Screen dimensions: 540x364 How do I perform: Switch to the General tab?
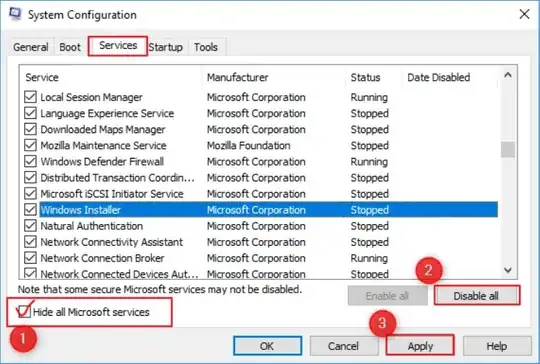coord(31,47)
